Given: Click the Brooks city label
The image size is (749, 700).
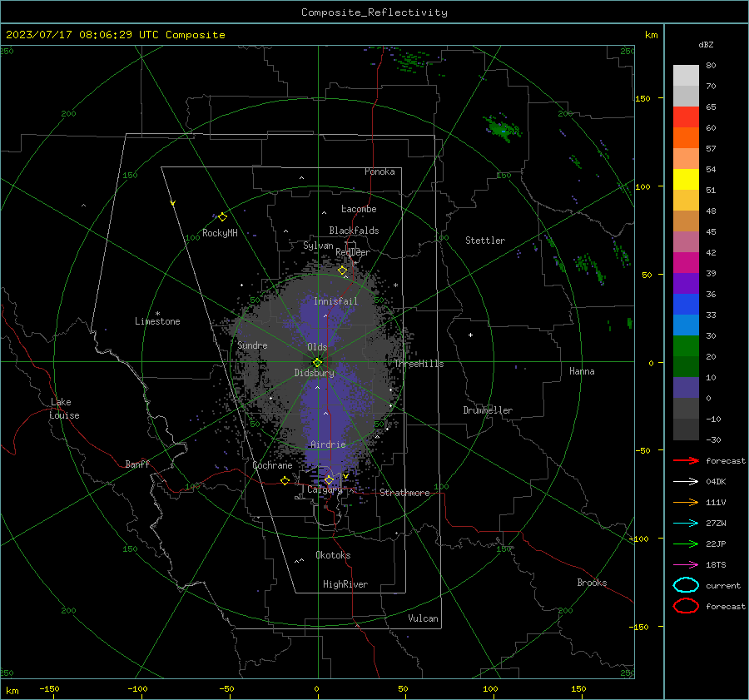Looking at the screenshot, I should tap(592, 583).
